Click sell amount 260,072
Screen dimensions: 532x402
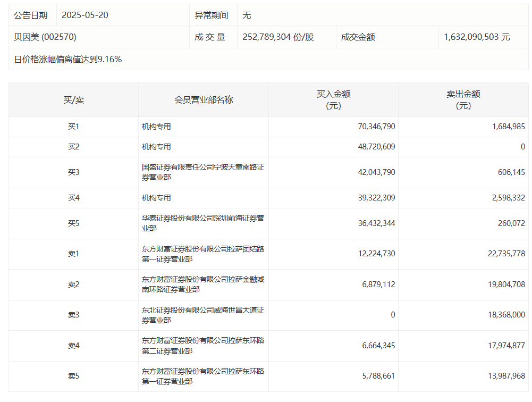pos(511,223)
